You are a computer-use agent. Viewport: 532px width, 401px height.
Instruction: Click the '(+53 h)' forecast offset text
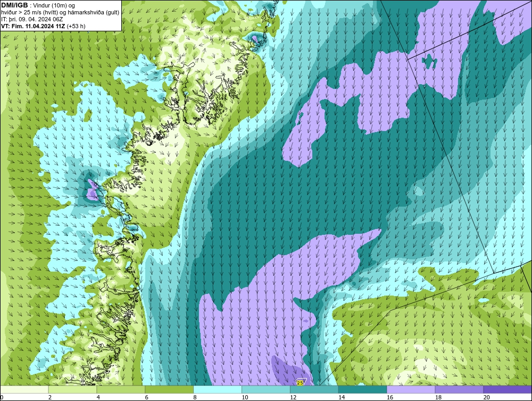(76, 26)
